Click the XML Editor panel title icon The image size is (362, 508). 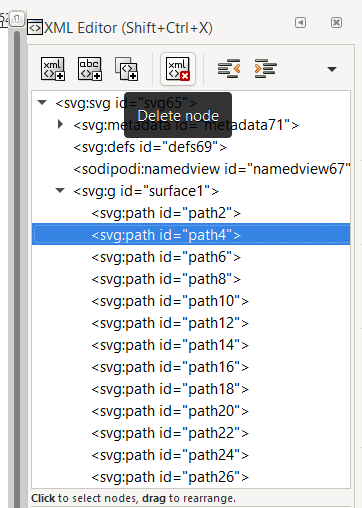coord(35,27)
